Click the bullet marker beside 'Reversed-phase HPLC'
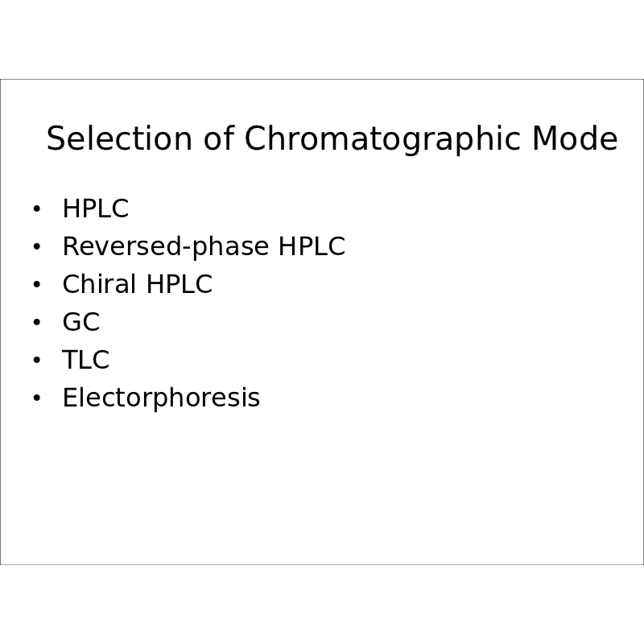 coord(36,248)
